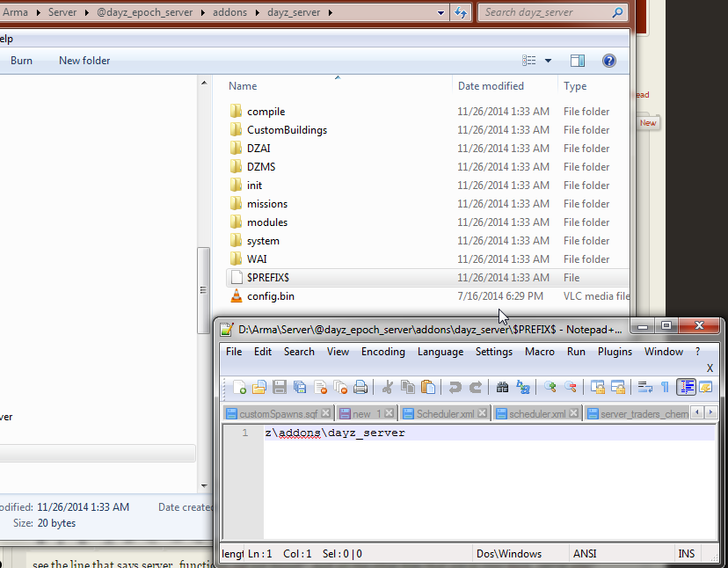Paste using the clipboard toolbar icon
Viewport: 728px width, 568px height.
[427, 387]
